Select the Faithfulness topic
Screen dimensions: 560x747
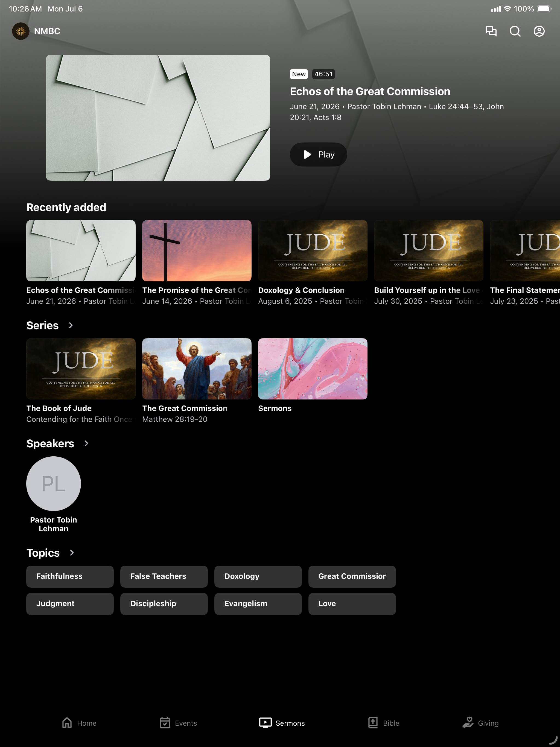coord(70,576)
